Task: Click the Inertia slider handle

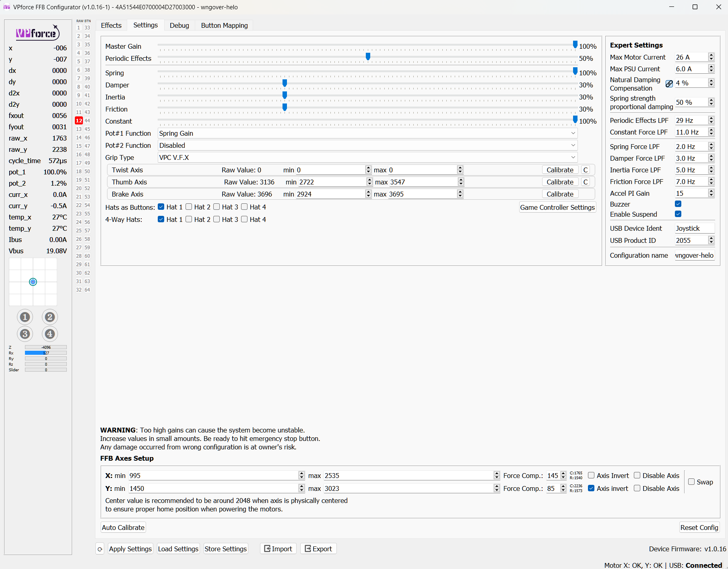Action: pos(285,95)
